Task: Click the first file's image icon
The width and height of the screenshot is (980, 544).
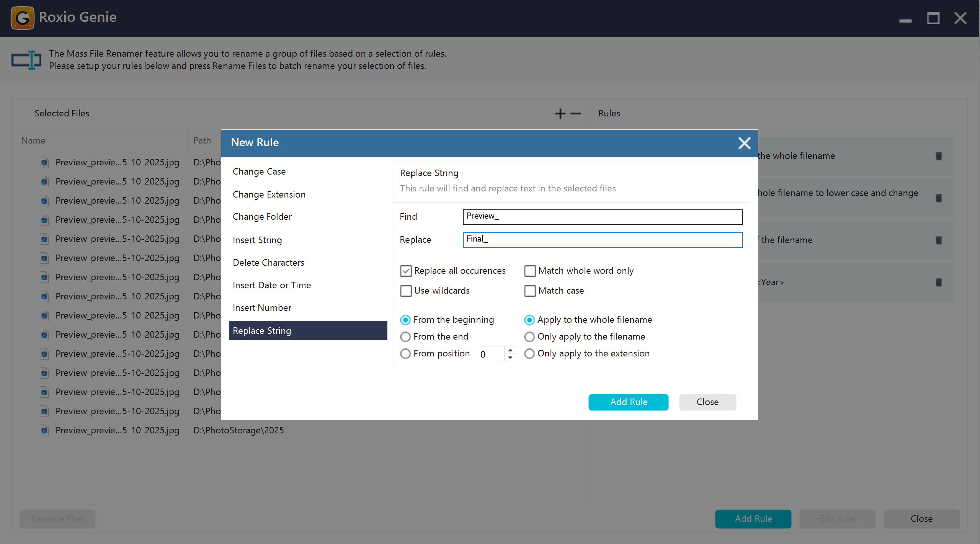Action: coord(44,162)
